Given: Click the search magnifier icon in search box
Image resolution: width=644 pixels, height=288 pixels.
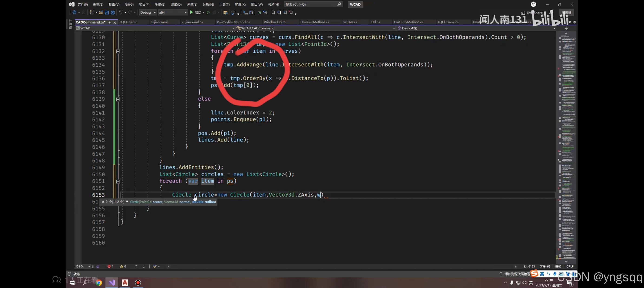Looking at the screenshot, I should (x=339, y=4).
